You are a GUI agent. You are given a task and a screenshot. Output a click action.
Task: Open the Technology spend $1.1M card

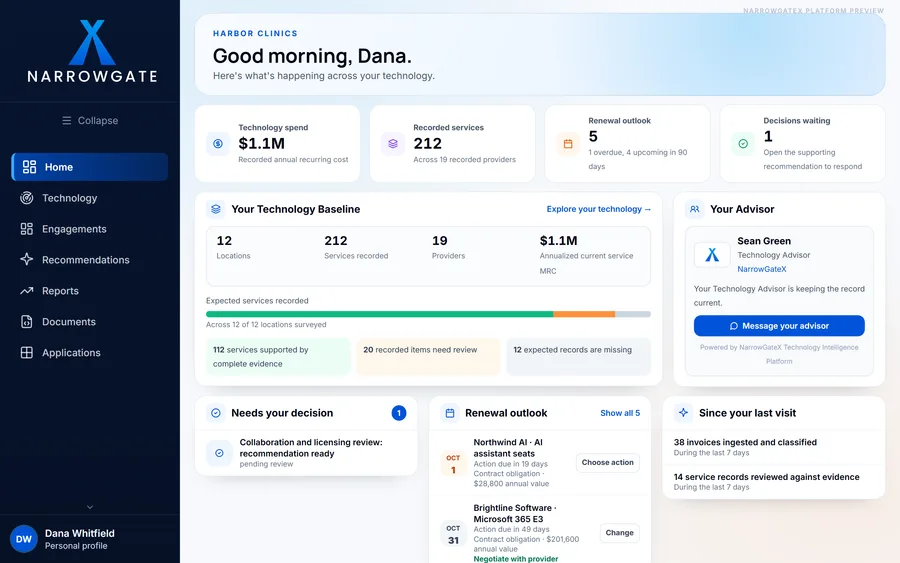pyautogui.click(x=277, y=143)
